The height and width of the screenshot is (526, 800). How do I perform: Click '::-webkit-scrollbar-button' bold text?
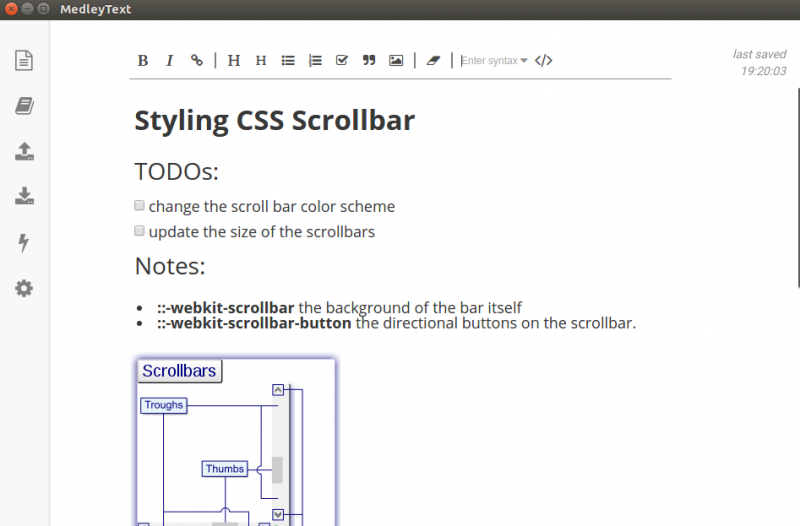[254, 323]
